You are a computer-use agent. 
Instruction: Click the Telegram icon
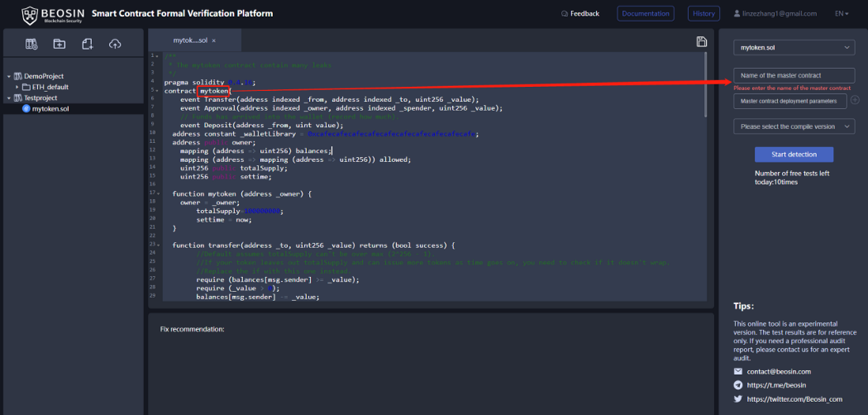click(x=738, y=385)
